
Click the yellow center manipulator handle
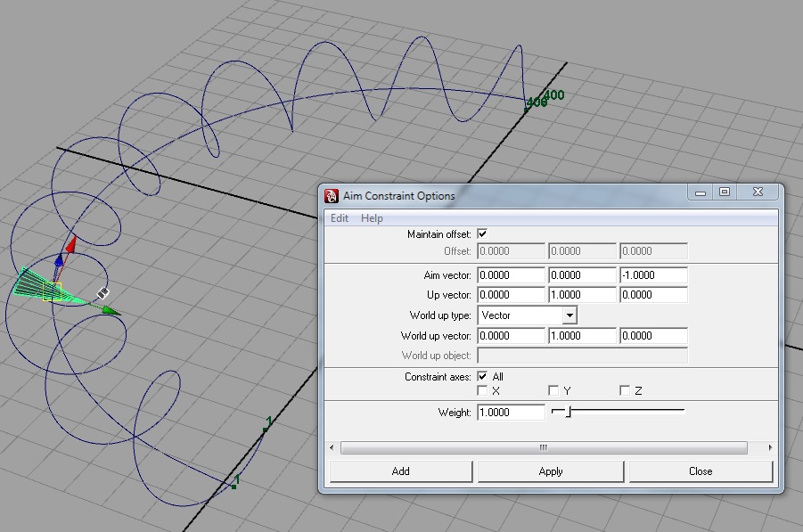(52, 292)
